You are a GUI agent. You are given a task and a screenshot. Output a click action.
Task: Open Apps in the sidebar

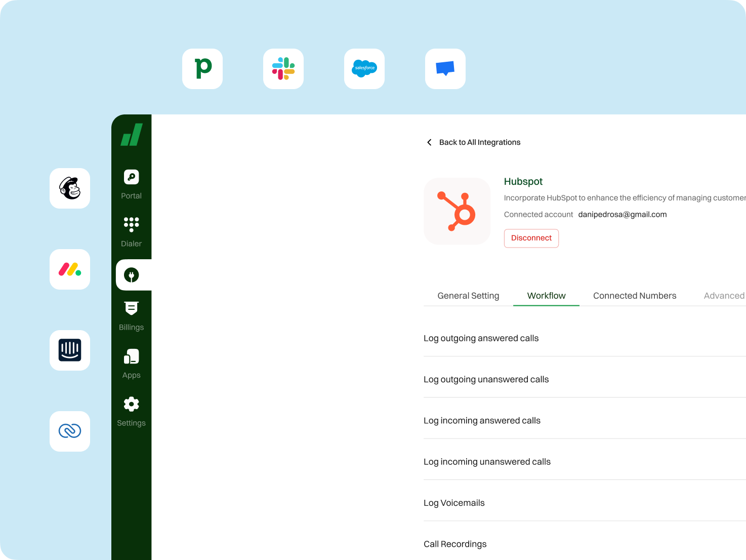(131, 363)
